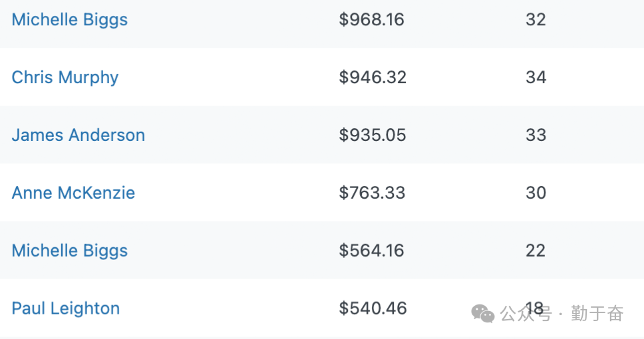Open Michelle Biggs link beside $564.16
The image size is (644, 339).
point(70,251)
